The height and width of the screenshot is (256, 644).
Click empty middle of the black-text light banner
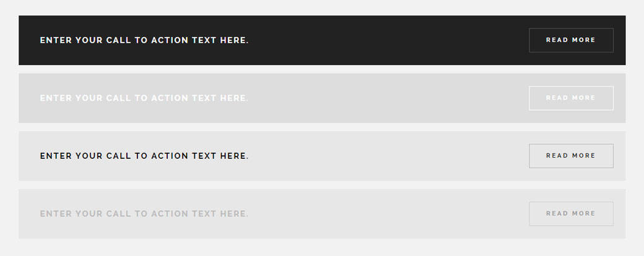click(x=384, y=156)
